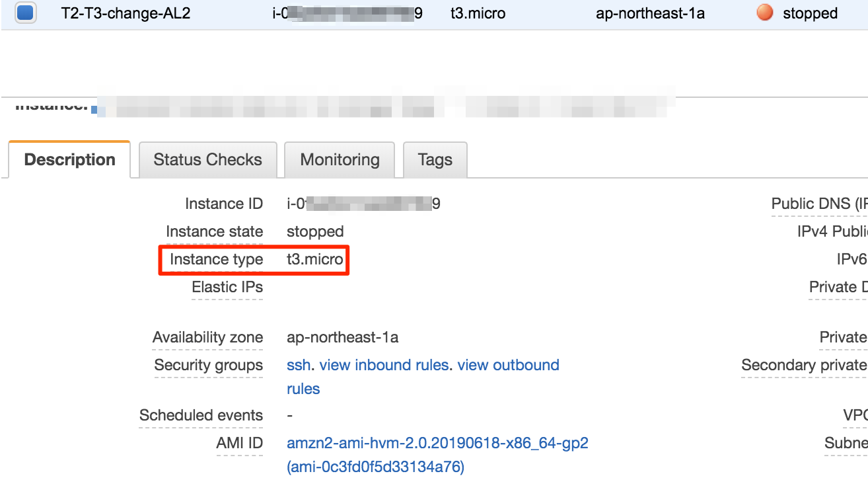This screenshot has height=480, width=868.
Task: Open the ssh security group link
Action: 299,365
